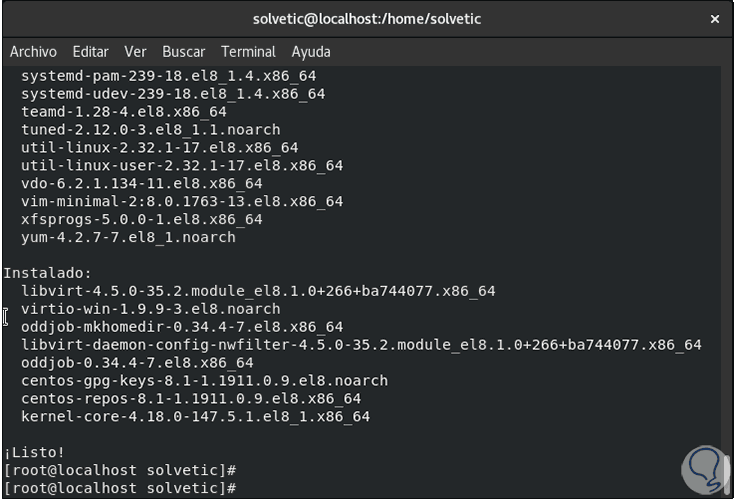This screenshot has height=499, width=737.
Task: Click the libvirt-4.5.0-35.2 package line
Action: [258, 291]
